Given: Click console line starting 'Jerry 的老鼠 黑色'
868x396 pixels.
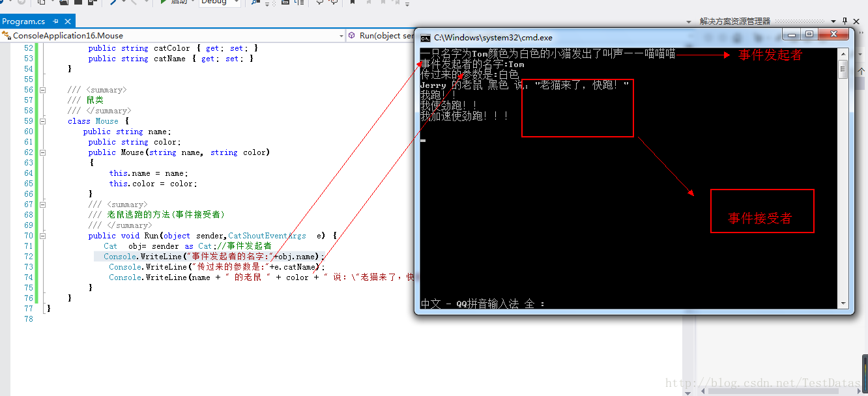Looking at the screenshot, I should [x=525, y=85].
